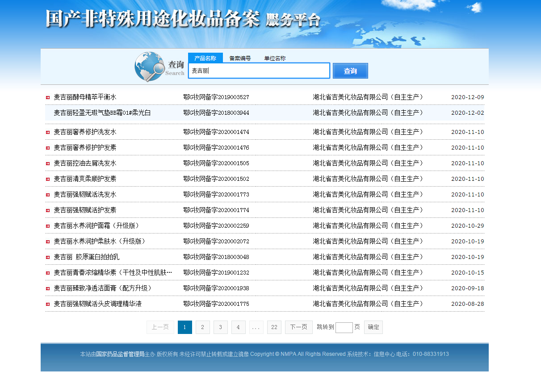Click company name in 麦吉丽青春浓缩精华素 row

click(x=368, y=272)
